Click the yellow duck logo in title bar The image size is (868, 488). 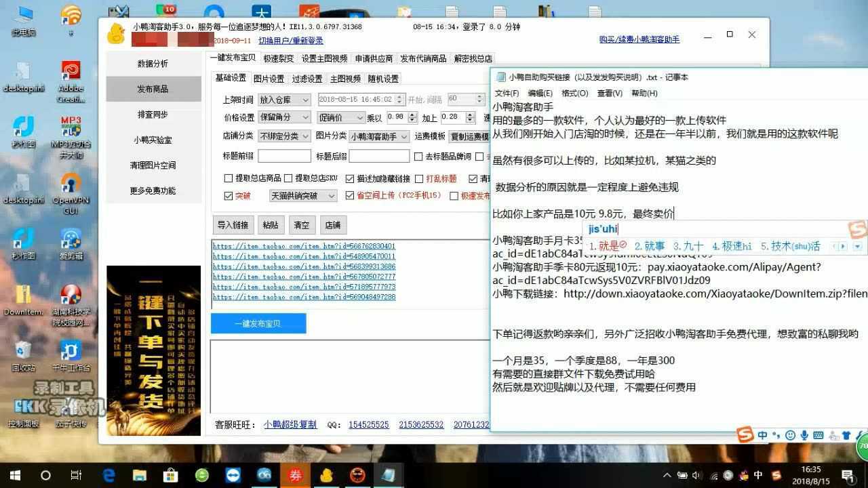[x=116, y=33]
